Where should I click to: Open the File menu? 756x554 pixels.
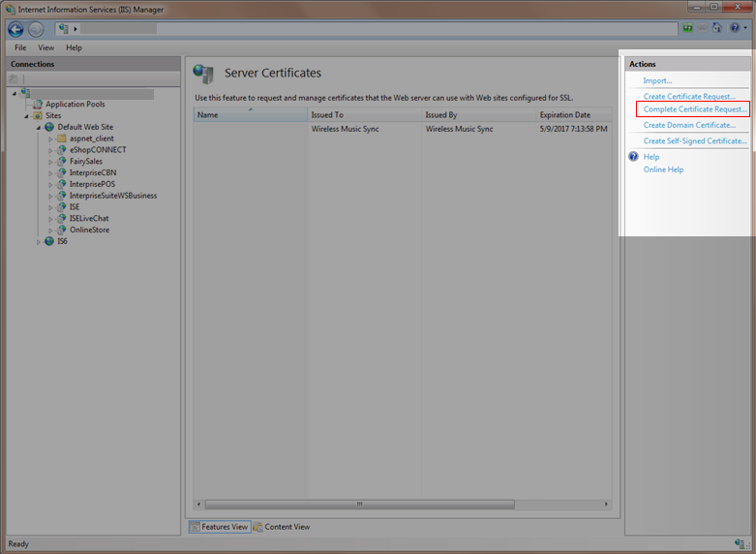(x=20, y=47)
